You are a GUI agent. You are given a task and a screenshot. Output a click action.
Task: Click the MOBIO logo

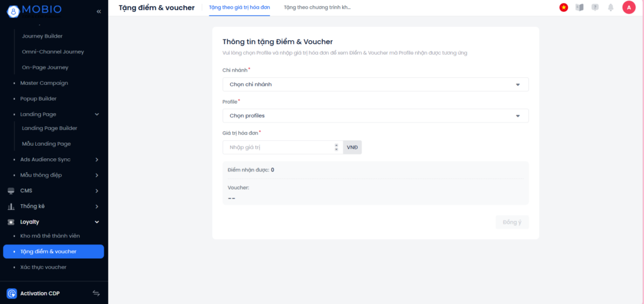coord(34,10)
